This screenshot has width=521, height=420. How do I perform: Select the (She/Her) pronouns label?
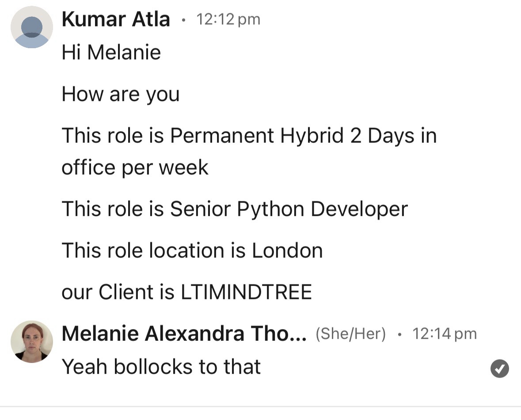(350, 334)
